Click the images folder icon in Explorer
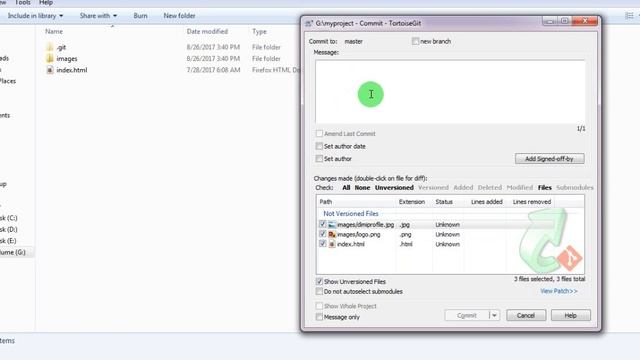This screenshot has height=360, width=640. click(x=50, y=58)
